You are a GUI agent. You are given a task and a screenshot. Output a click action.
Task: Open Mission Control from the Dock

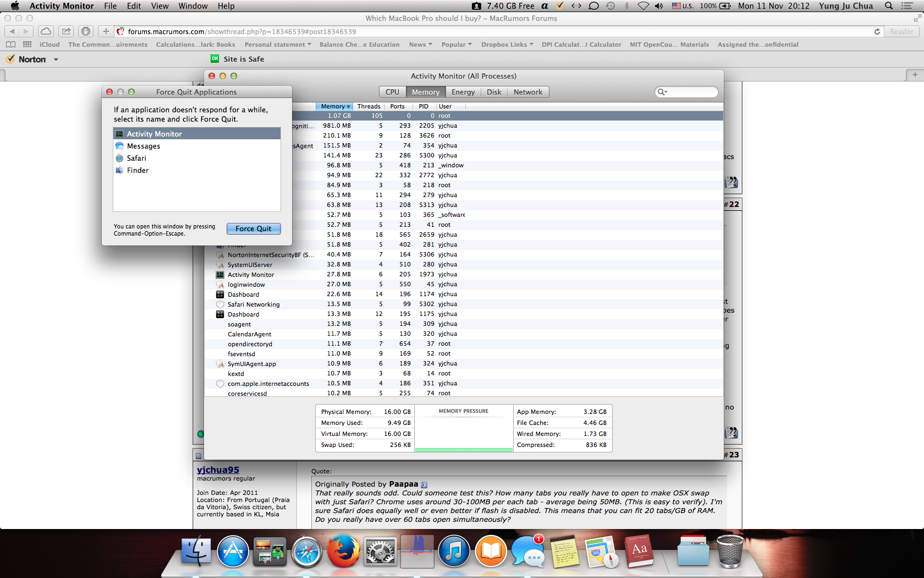[269, 551]
